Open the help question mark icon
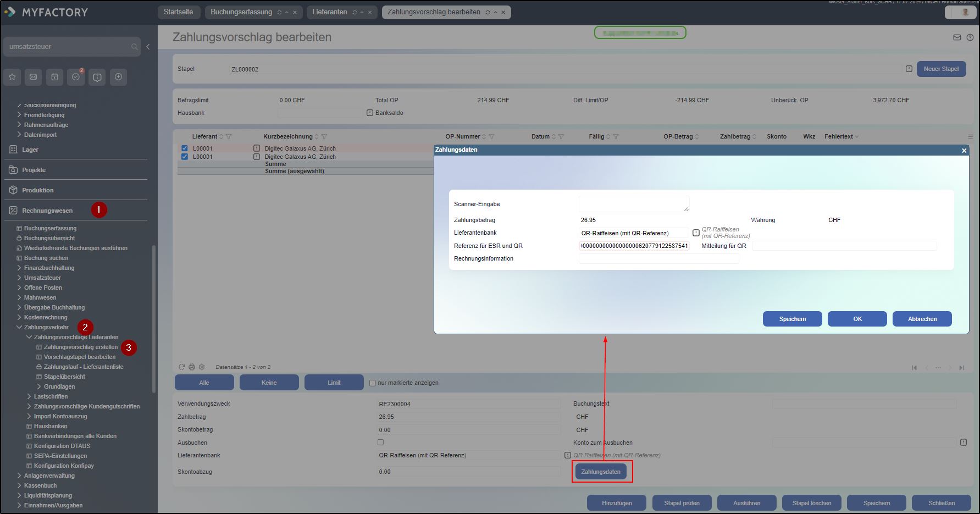This screenshot has height=514, width=980. (x=970, y=37)
